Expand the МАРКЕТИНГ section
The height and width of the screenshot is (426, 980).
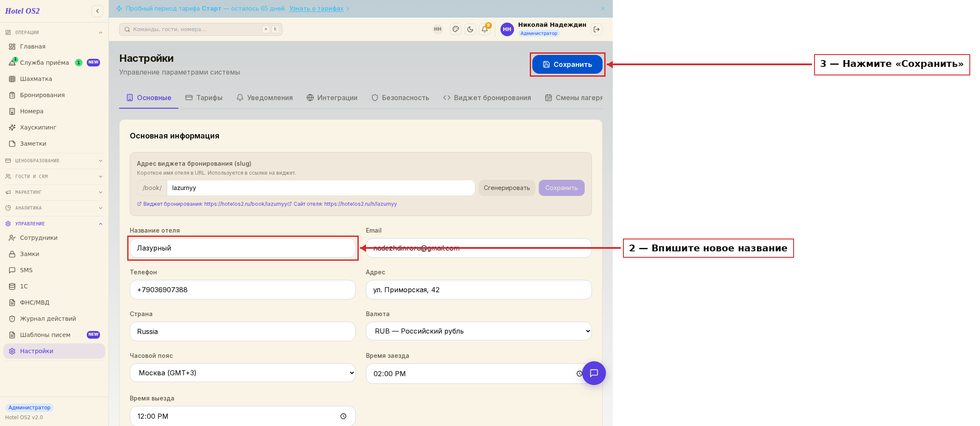click(x=54, y=192)
